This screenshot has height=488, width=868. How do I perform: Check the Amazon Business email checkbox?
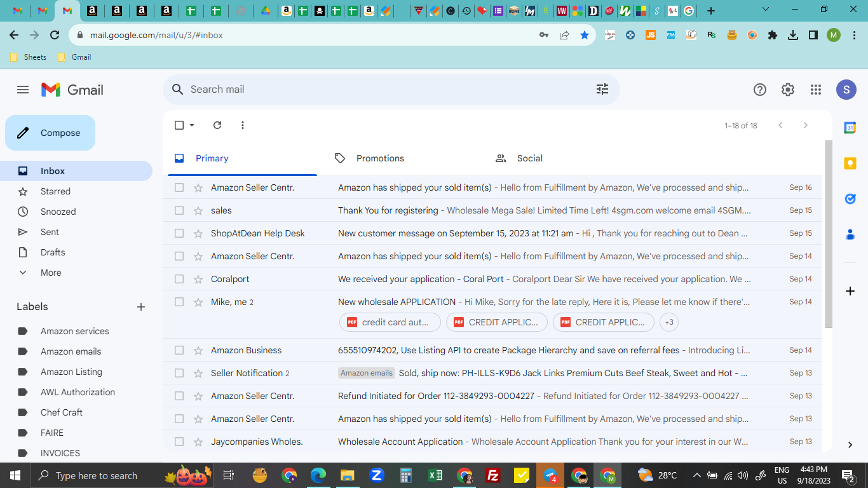(x=179, y=350)
